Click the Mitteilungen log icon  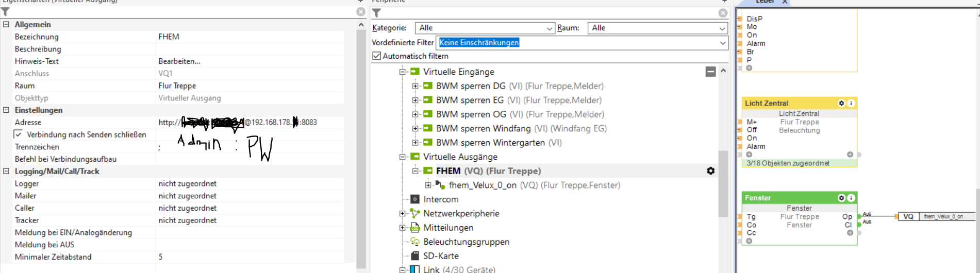[x=415, y=227]
